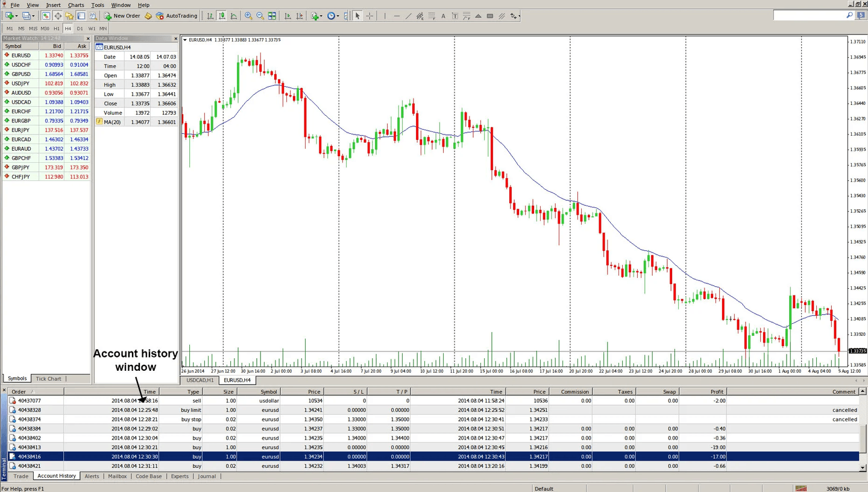
Task: Select EURUSD in Market Watch
Action: point(20,55)
